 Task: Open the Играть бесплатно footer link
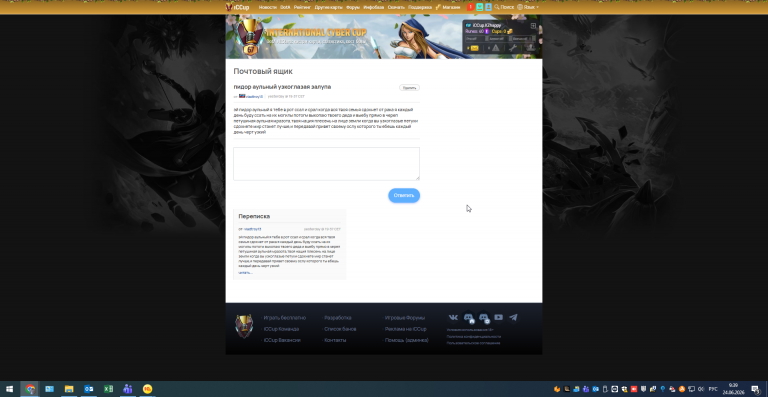click(285, 318)
